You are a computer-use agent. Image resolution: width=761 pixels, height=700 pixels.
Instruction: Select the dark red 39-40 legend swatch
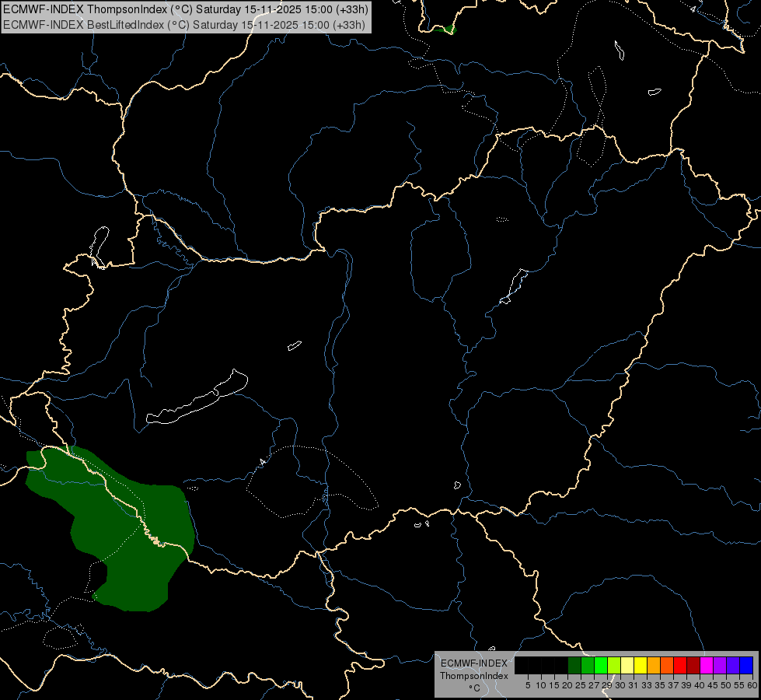tap(693, 666)
